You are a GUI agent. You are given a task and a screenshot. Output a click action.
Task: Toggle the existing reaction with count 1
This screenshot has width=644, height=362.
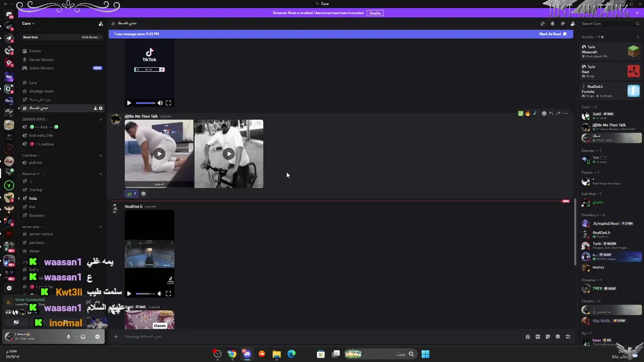point(132,194)
